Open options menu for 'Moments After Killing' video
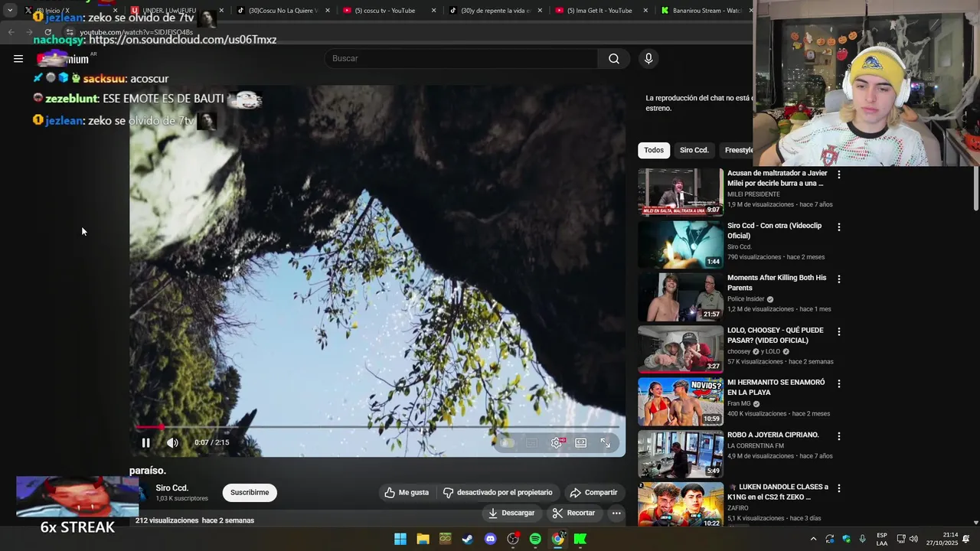 tap(839, 279)
